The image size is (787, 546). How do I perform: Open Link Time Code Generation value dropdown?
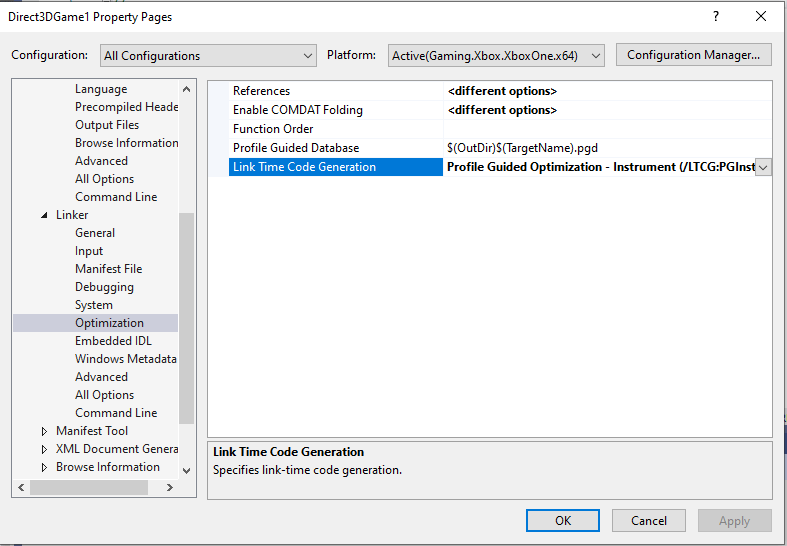(x=763, y=167)
